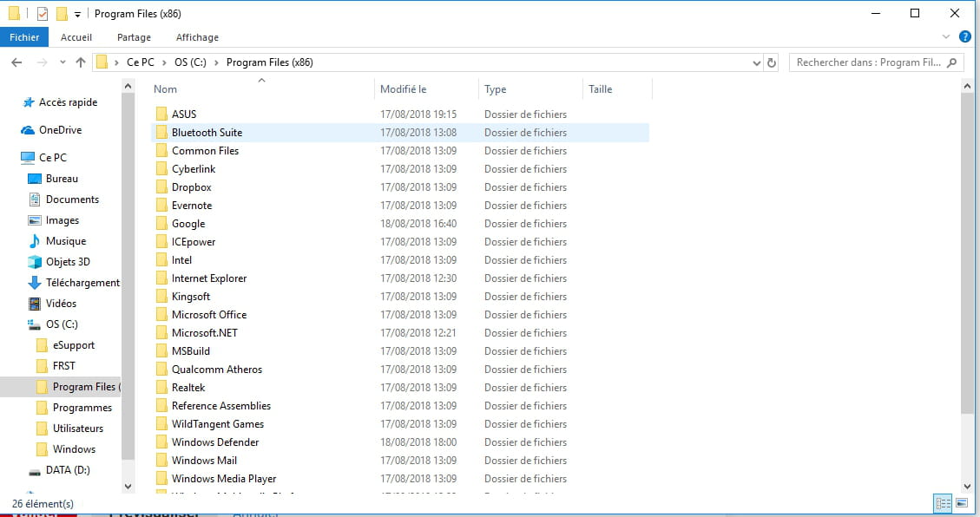Expand the ribbon with the chevron
The width and height of the screenshot is (980, 517).
pyautogui.click(x=945, y=36)
